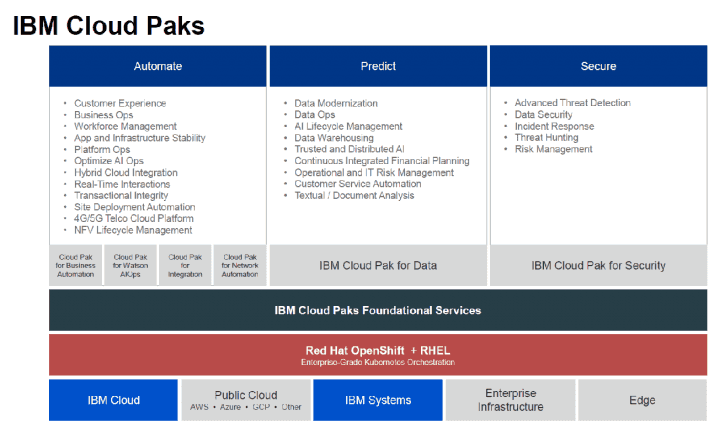The image size is (720, 423).
Task: Select Data Security item
Action: [x=544, y=115]
